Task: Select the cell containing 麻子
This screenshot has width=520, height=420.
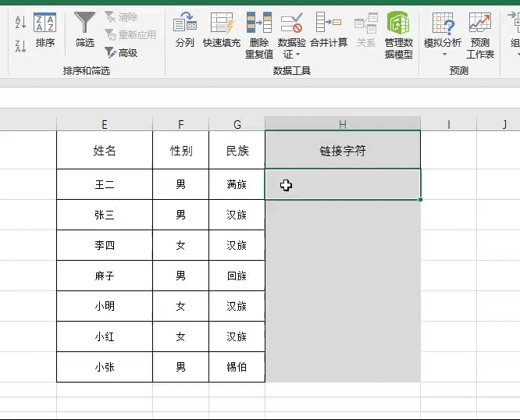Action: tap(105, 276)
